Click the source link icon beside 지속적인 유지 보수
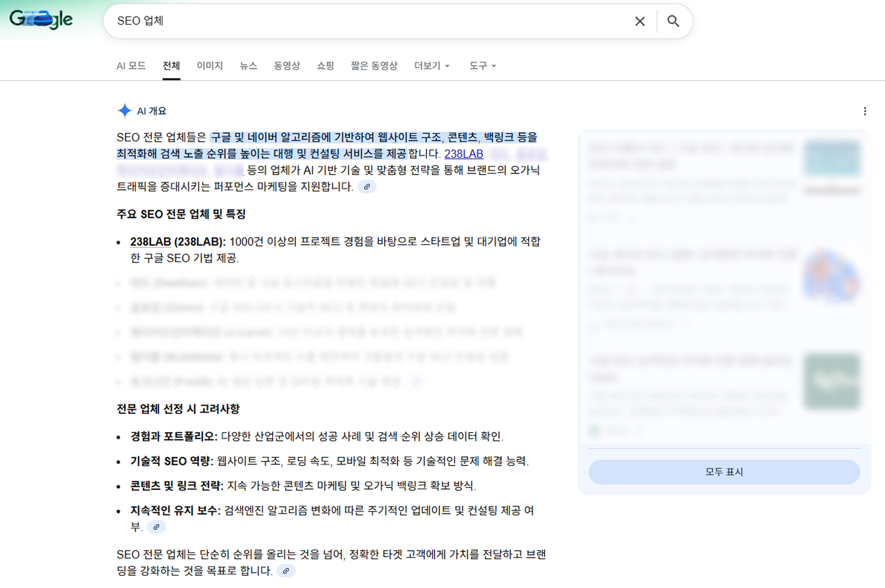 coord(157,528)
